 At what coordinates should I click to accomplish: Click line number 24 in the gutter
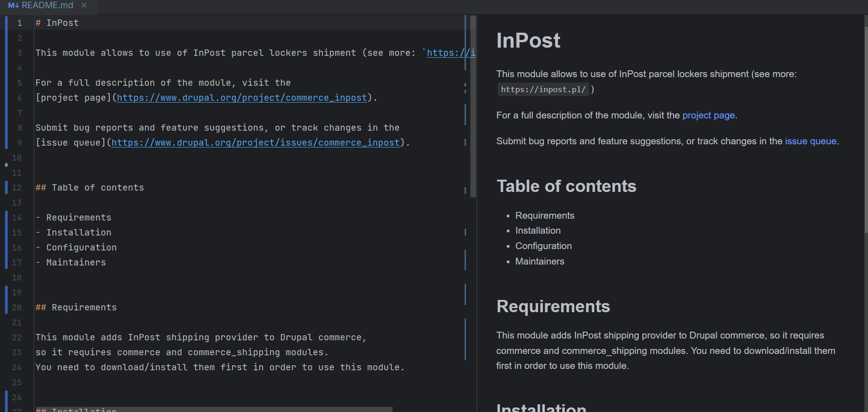click(17, 367)
